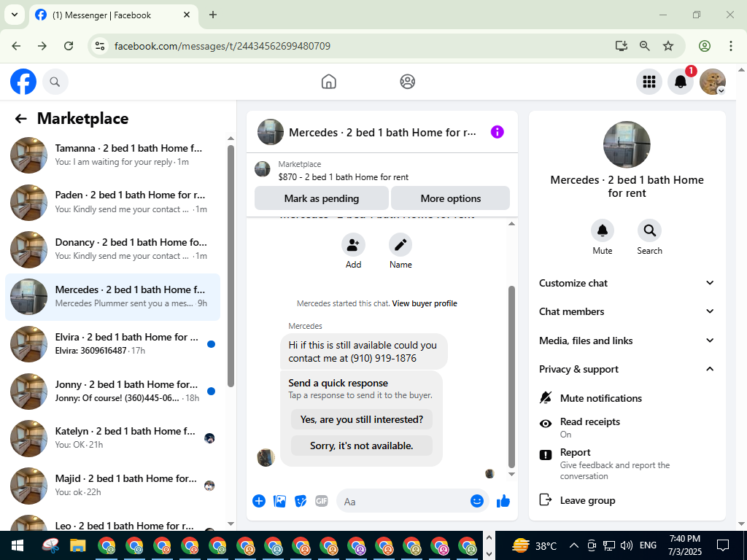Open emoji picker in message box
Image resolution: width=747 pixels, height=560 pixels.
[x=477, y=501]
